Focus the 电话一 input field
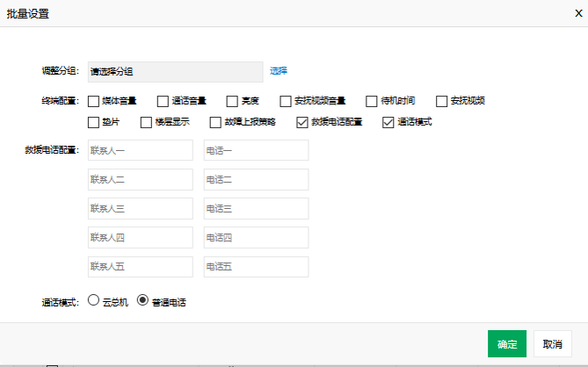The image size is (588, 367). tap(256, 150)
